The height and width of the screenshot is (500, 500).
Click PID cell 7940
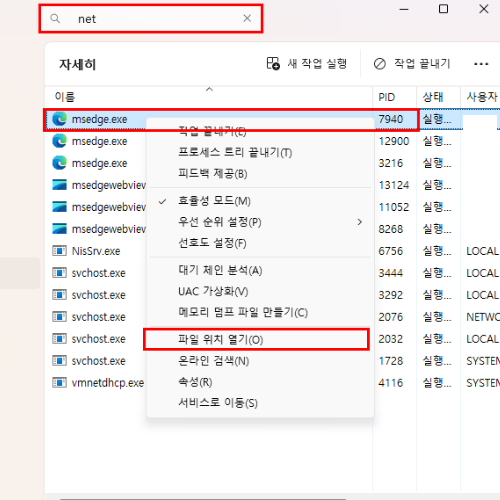point(391,119)
